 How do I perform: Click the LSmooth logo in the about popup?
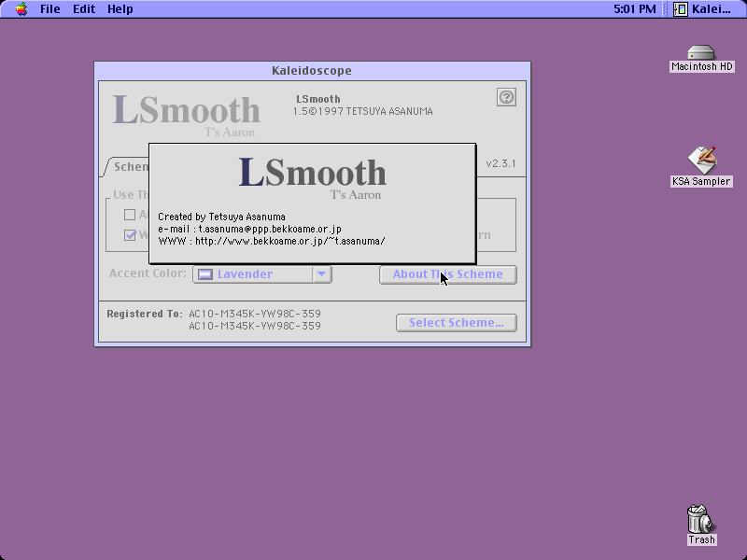[312, 178]
